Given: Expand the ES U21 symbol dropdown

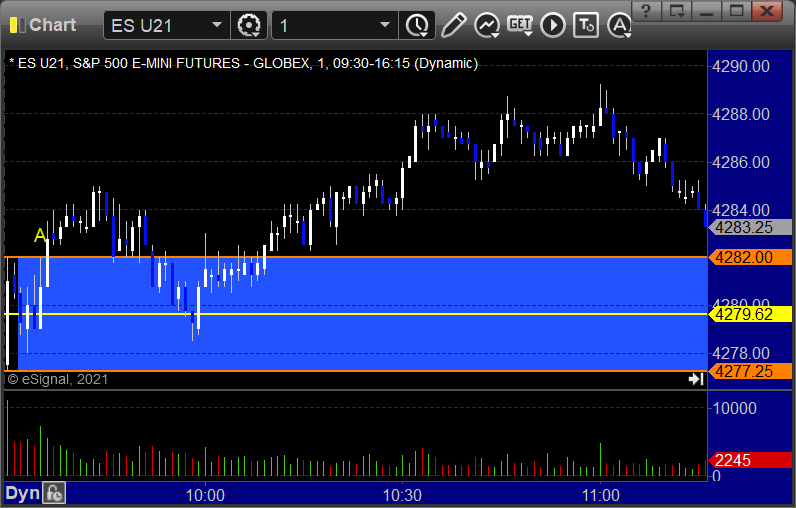Looking at the screenshot, I should pos(217,25).
